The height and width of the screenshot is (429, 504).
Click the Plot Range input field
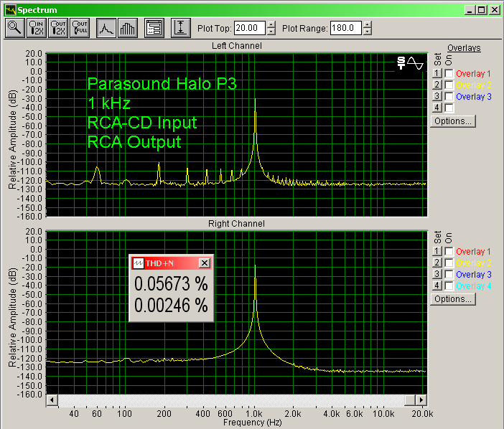(346, 29)
